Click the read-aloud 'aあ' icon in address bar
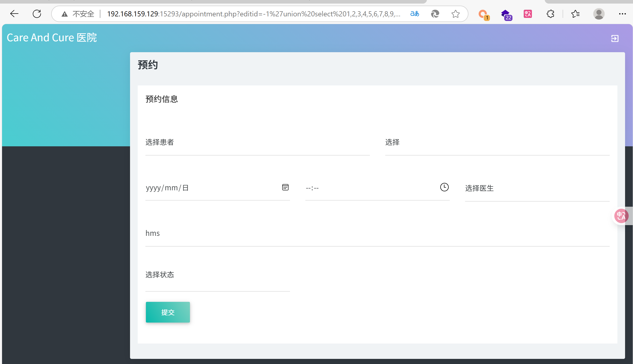This screenshot has height=364, width=633. click(414, 14)
